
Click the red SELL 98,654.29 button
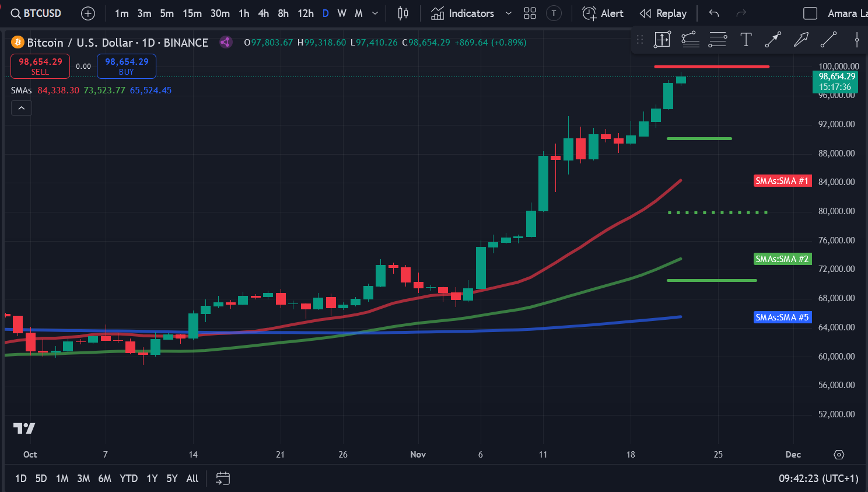40,66
